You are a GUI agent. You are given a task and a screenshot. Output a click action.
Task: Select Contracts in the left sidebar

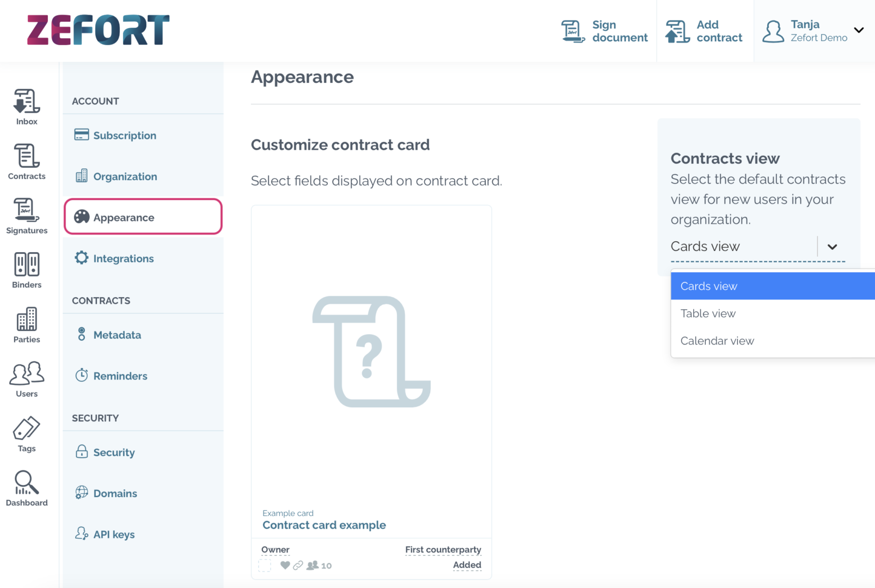tap(26, 161)
